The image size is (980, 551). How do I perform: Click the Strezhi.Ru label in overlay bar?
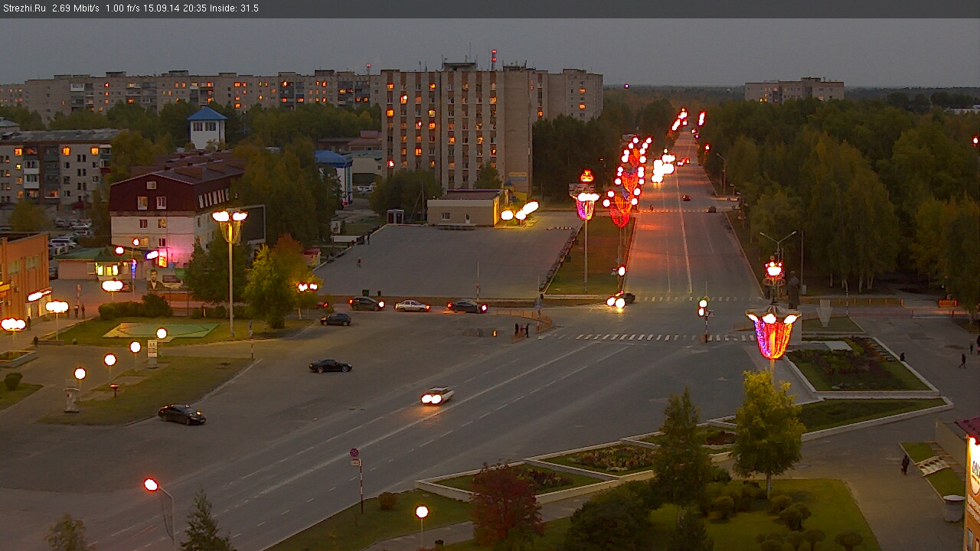24,8
